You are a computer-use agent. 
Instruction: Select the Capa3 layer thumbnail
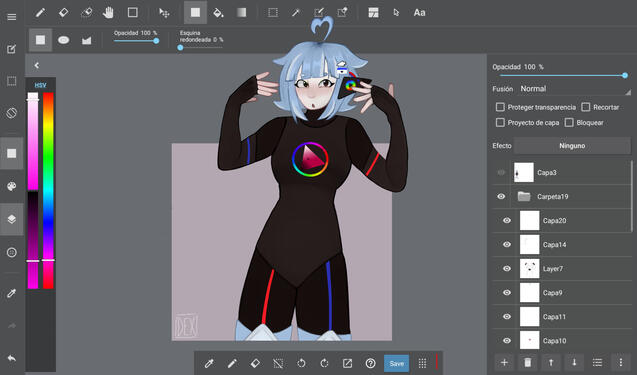click(x=524, y=172)
